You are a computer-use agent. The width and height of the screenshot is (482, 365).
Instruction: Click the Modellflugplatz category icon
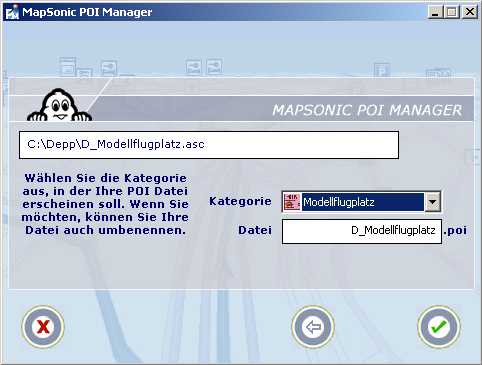point(292,202)
